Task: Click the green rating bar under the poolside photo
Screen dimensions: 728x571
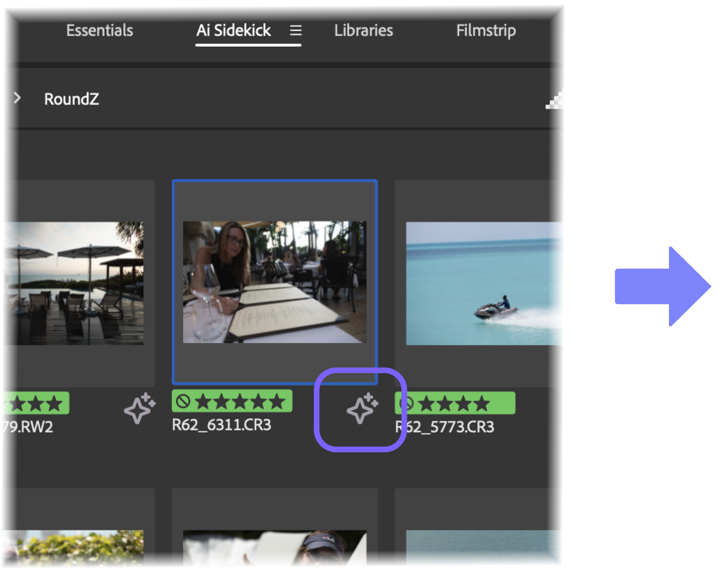Action: pyautogui.click(x=35, y=403)
